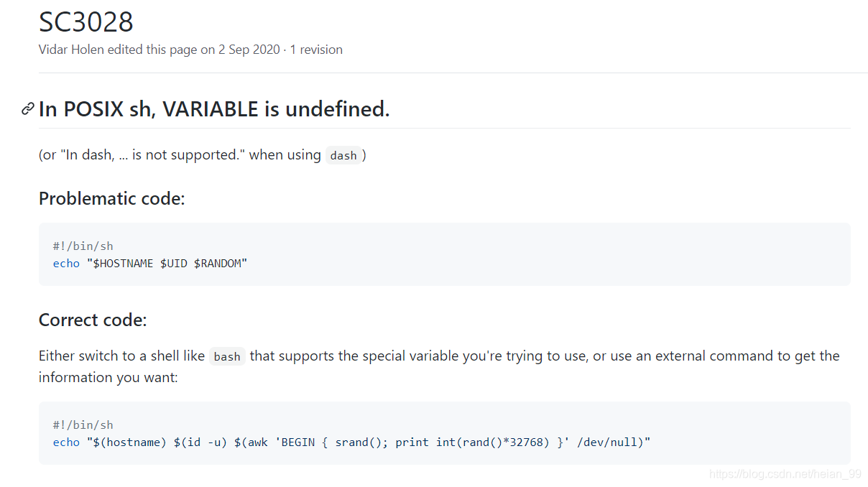Open the 1 revision history link
Screen dimensions: 868x487
pyautogui.click(x=316, y=50)
